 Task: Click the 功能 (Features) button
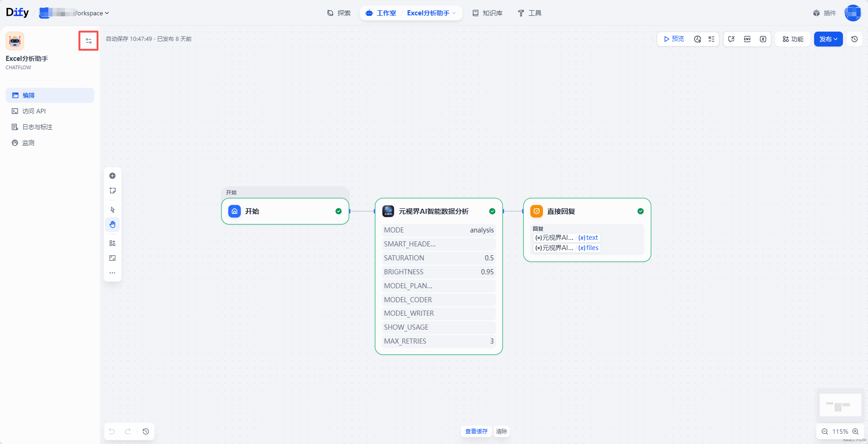tap(793, 39)
